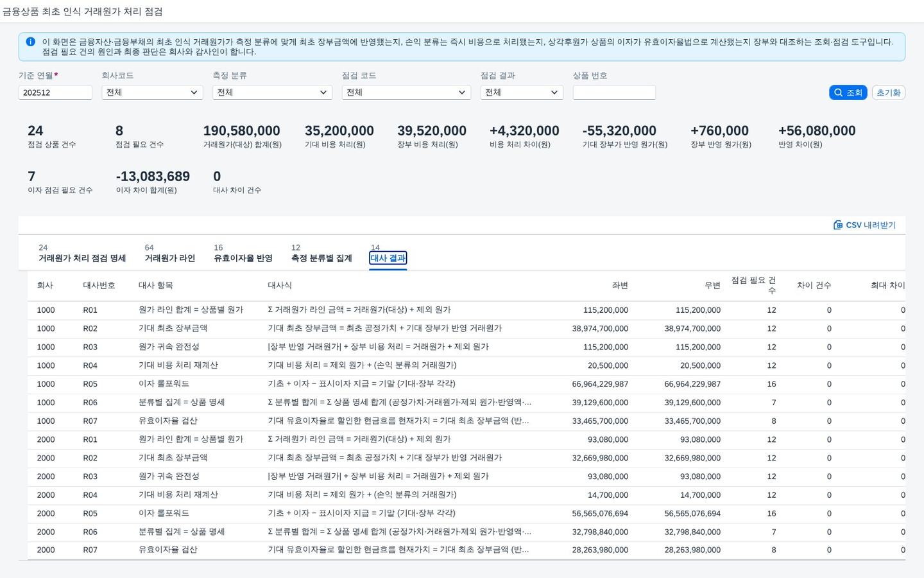Select the 32,798,840,000 우변 cell
Viewport: 924px width, 578px height.
click(692, 532)
